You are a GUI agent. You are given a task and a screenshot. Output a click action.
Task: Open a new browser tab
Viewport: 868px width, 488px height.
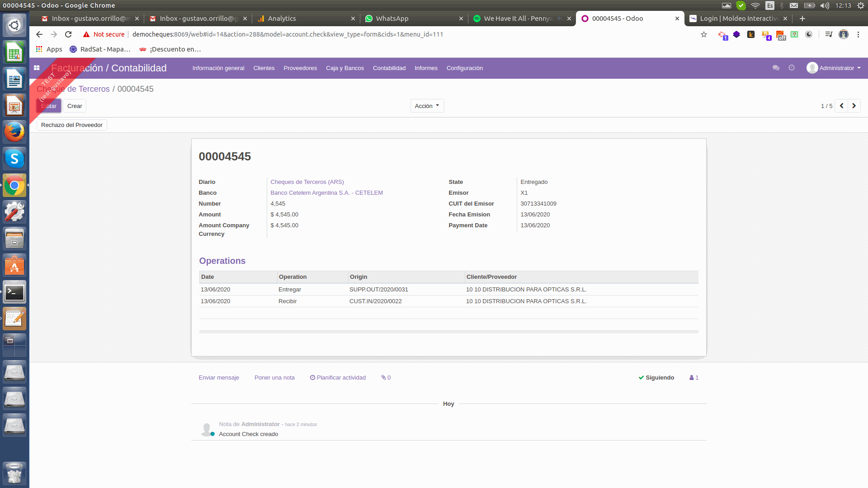coord(802,19)
